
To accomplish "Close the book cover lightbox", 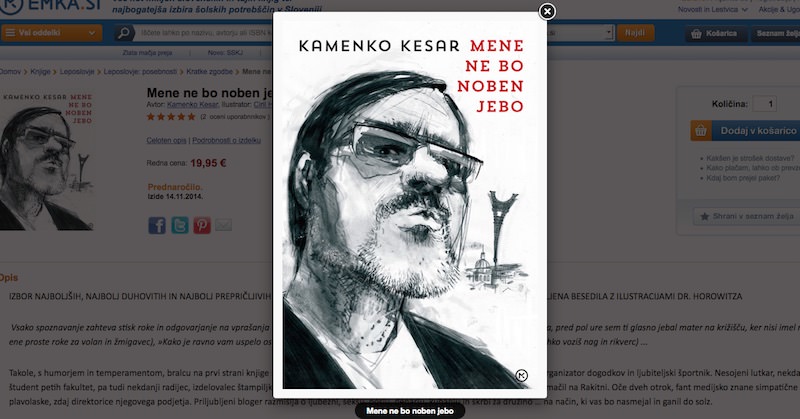I will pos(547,11).
